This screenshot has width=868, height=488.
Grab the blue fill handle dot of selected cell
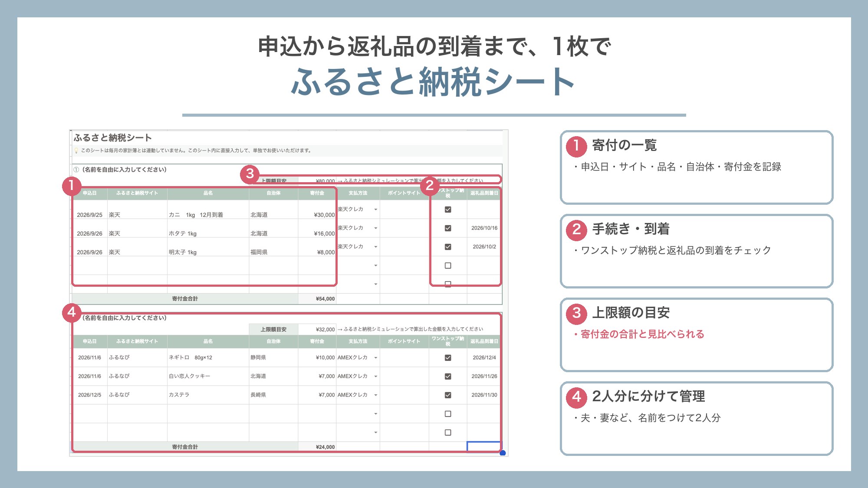(x=503, y=453)
